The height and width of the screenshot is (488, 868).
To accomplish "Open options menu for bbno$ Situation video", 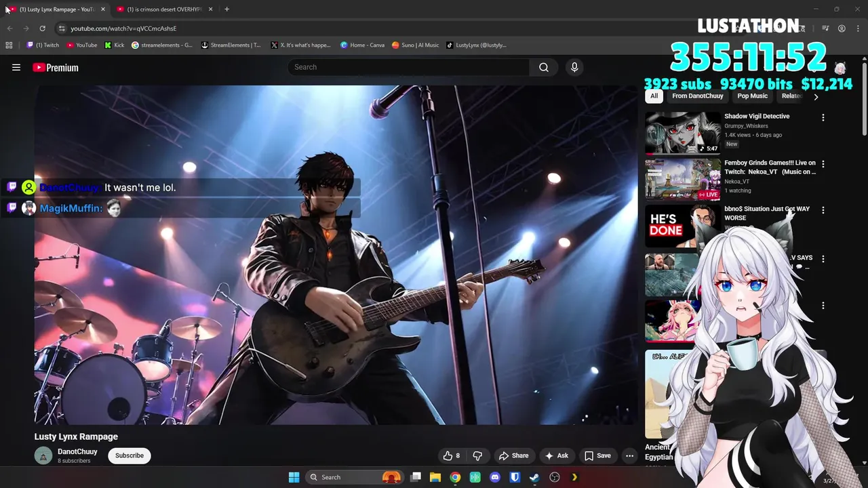I will pos(823,210).
